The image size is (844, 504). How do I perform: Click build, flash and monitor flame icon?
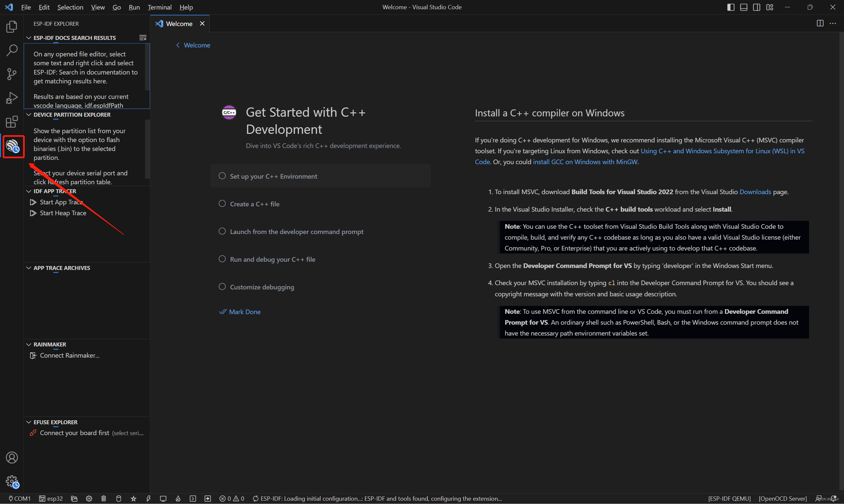(178, 499)
